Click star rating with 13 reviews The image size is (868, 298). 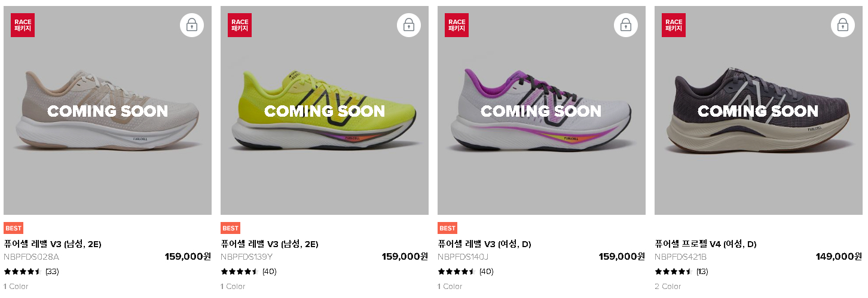click(x=673, y=272)
